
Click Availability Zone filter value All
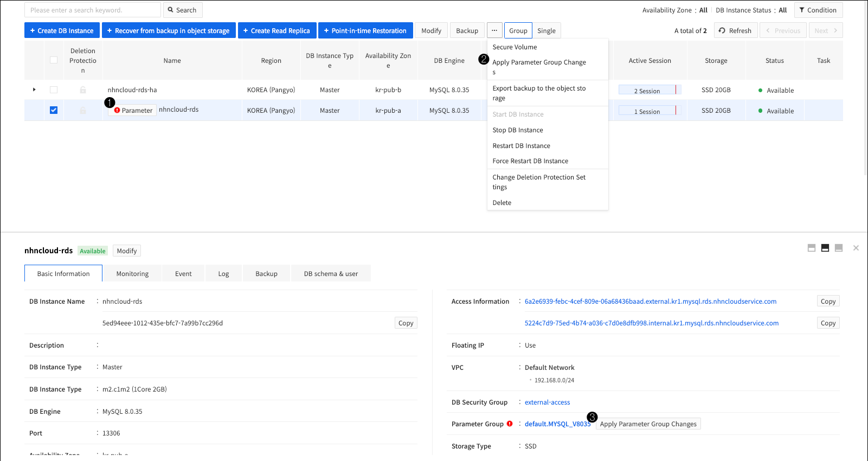(x=703, y=10)
